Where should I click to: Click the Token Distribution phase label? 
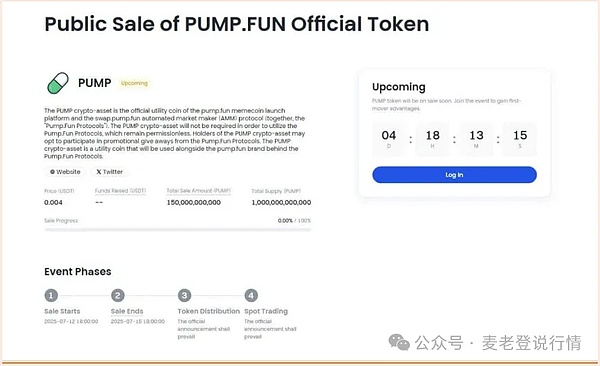pyautogui.click(x=209, y=311)
